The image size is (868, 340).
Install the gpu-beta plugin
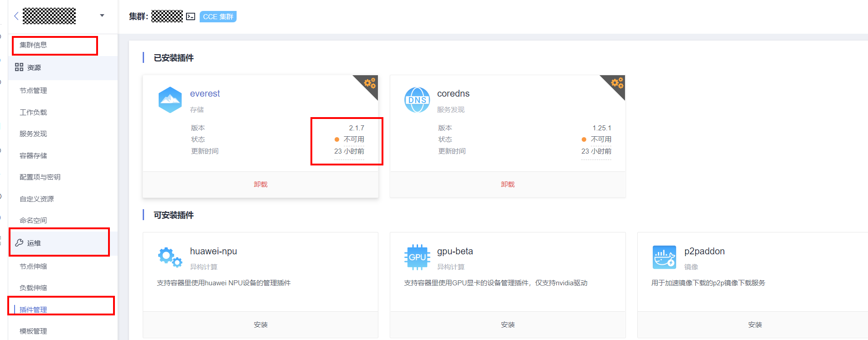click(x=508, y=325)
